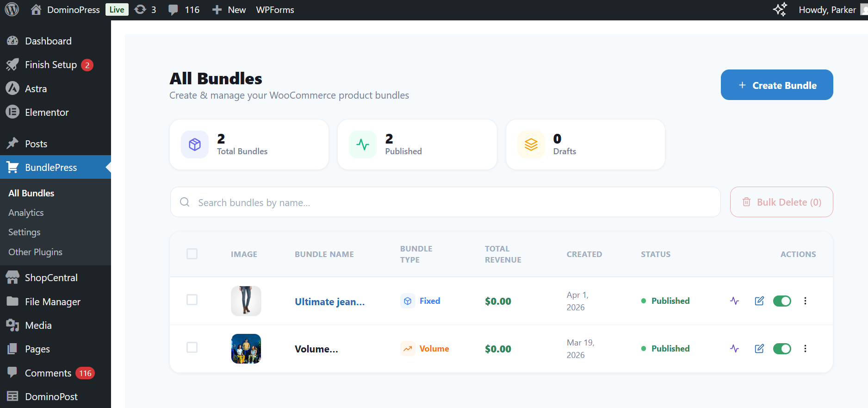Click the Search bundles by name field
This screenshot has height=408, width=868.
(x=445, y=202)
